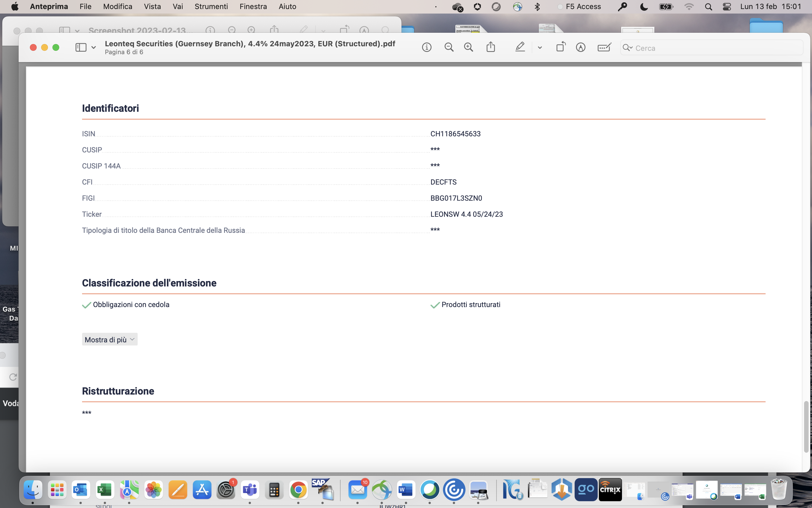Open Spotlight search in menu bar
812x508 pixels.
click(708, 7)
